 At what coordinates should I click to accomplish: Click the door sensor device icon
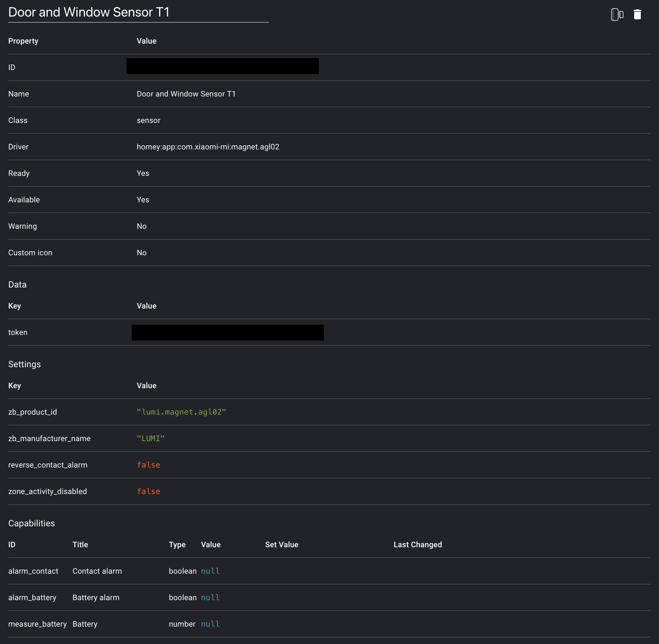coord(617,15)
